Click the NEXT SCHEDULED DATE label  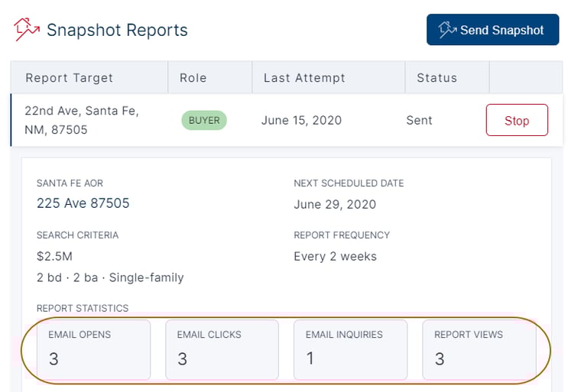(349, 183)
